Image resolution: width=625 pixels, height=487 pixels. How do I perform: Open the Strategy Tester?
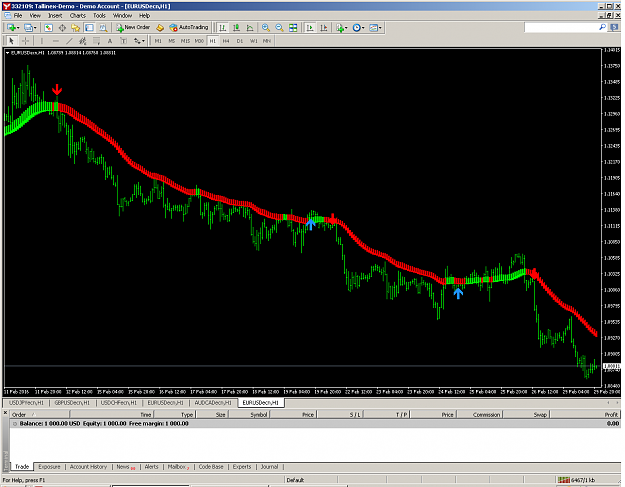(x=103, y=27)
